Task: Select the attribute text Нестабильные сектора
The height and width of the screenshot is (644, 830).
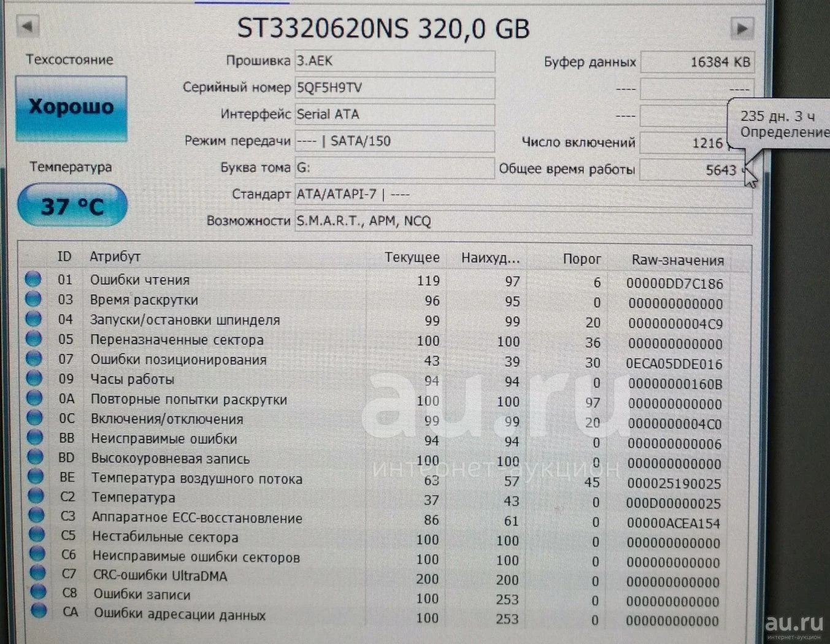Action: tap(165, 537)
